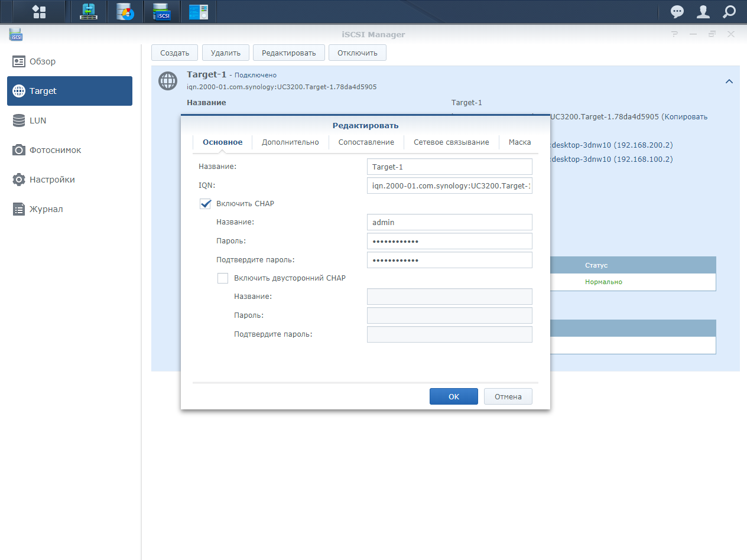Select the host entry with 192.168.100.2
This screenshot has width=747, height=560.
click(x=612, y=159)
